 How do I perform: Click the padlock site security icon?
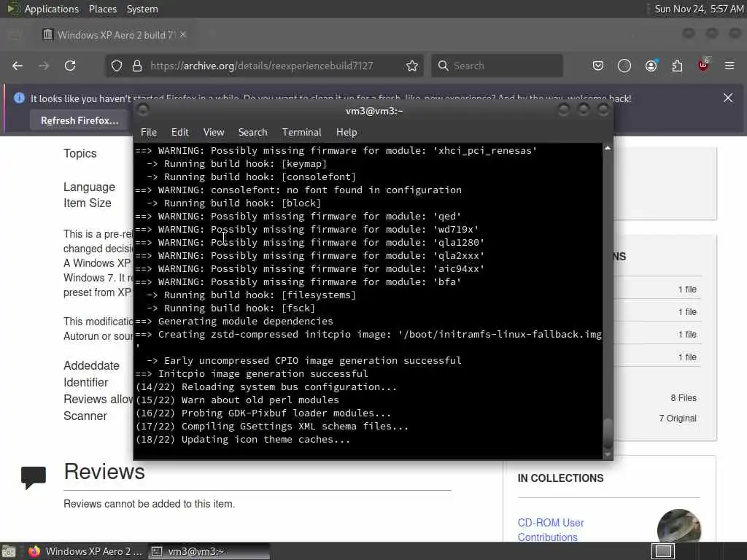coord(137,66)
